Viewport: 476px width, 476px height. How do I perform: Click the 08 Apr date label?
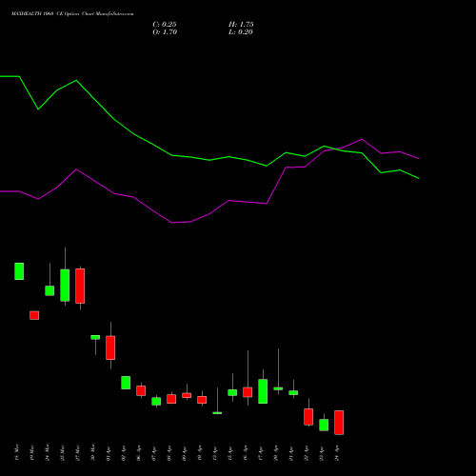[x=169, y=452]
